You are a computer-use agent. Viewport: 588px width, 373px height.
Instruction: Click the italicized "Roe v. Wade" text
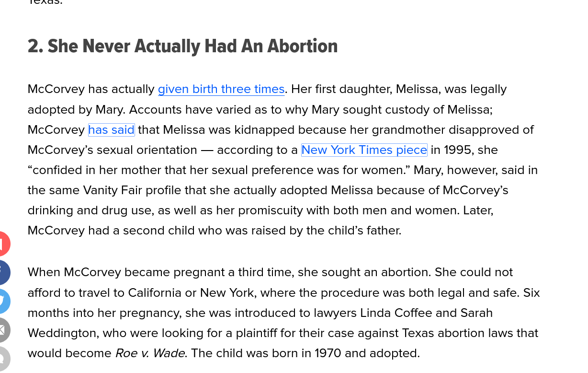point(150,353)
